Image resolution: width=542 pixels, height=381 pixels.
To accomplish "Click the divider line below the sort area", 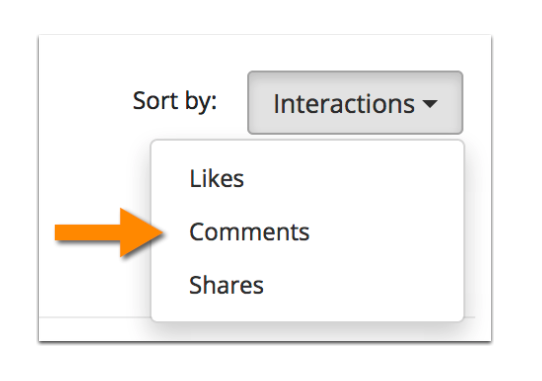I will pos(95,317).
